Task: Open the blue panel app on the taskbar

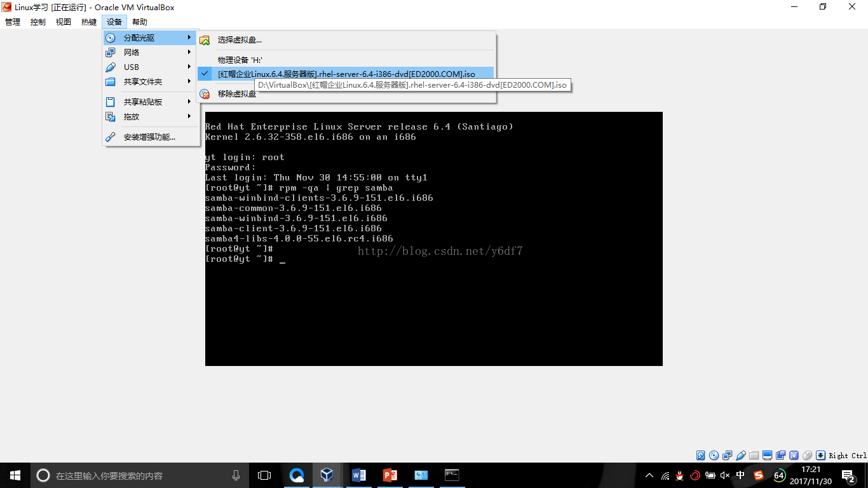Action: tap(421, 475)
